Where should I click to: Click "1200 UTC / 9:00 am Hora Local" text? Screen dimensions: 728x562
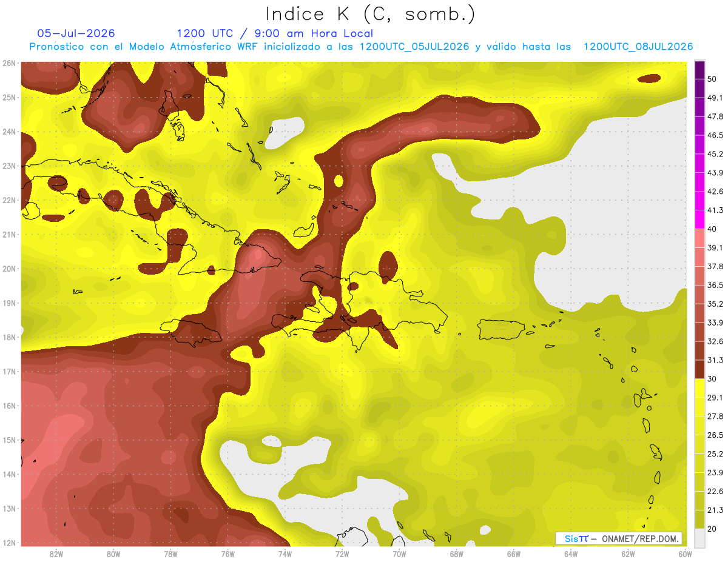[275, 33]
